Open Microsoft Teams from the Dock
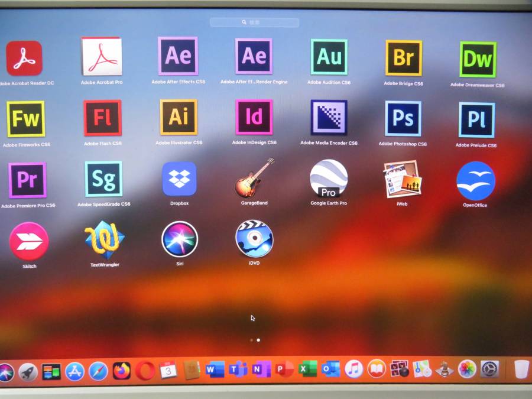The height and width of the screenshot is (399, 532). click(x=238, y=369)
